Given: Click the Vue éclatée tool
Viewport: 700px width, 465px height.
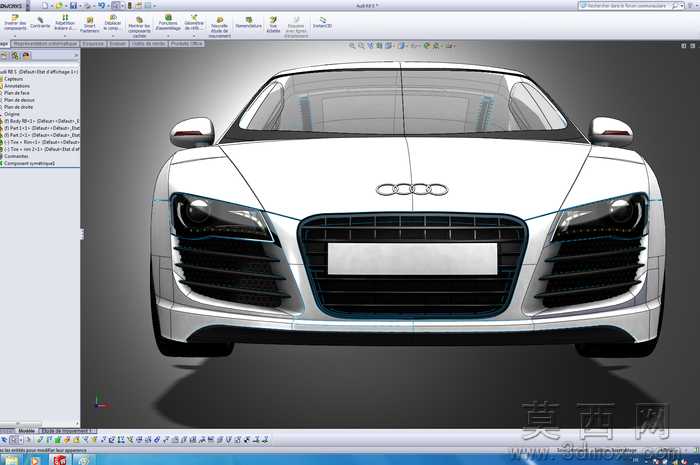Looking at the screenshot, I should (273, 25).
